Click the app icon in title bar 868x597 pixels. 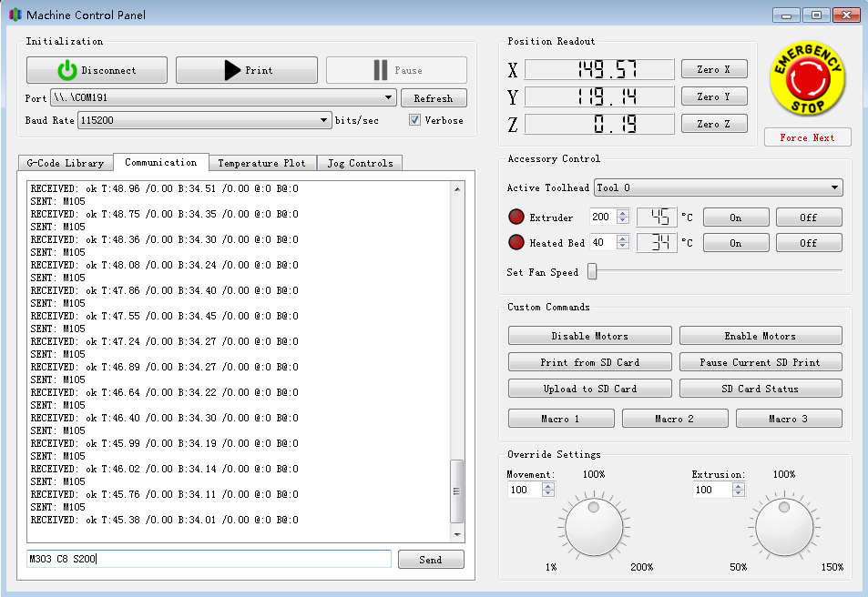15,15
